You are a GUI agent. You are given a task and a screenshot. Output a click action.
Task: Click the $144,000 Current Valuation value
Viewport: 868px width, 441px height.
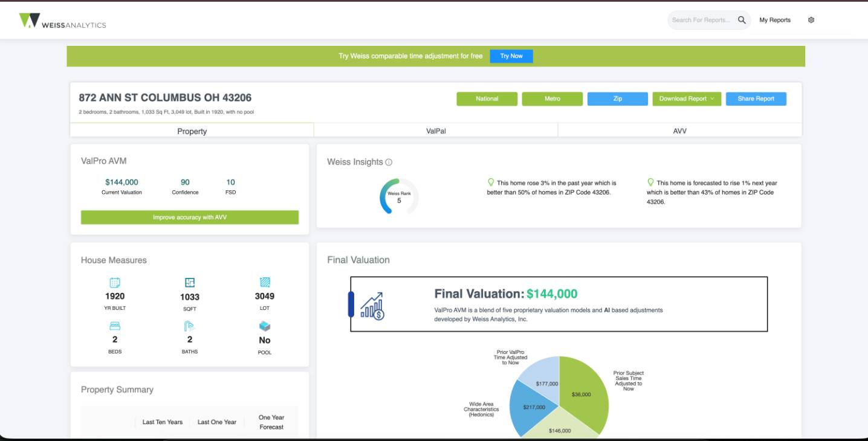point(121,182)
